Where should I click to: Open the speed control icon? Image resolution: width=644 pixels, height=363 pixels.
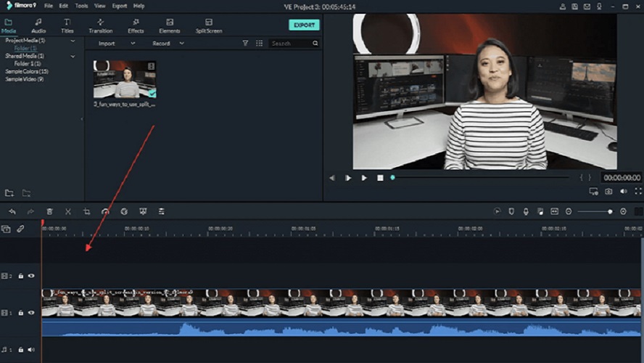coord(106,211)
